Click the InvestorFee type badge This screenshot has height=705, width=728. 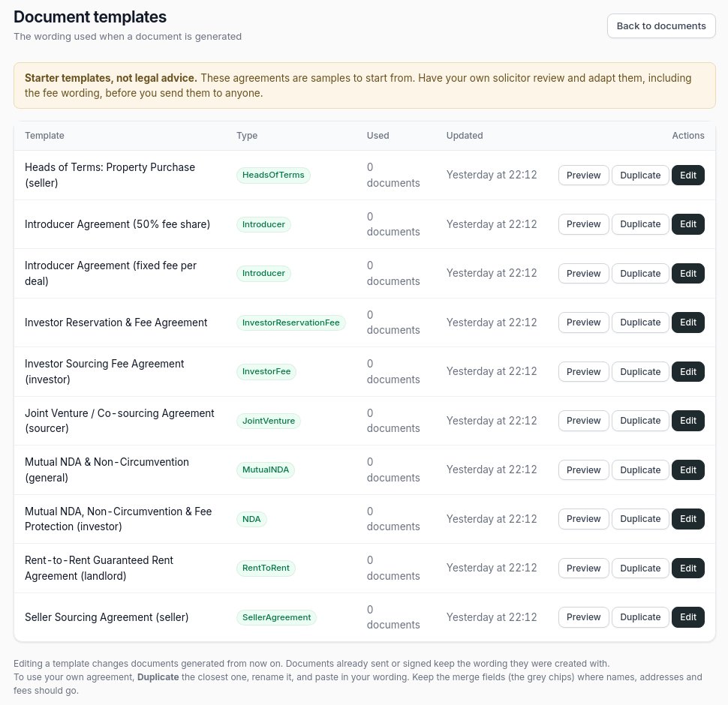pyautogui.click(x=266, y=371)
